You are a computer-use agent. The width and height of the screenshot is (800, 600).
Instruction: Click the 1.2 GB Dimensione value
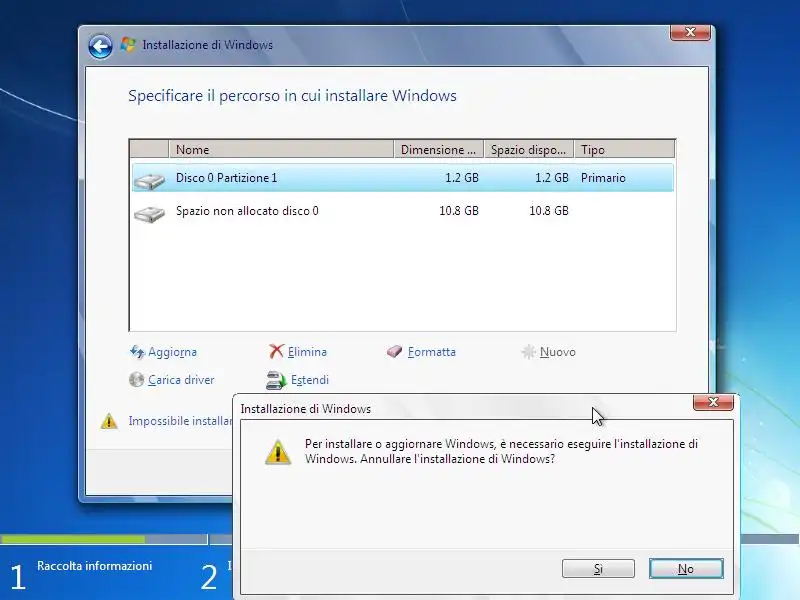click(x=462, y=178)
